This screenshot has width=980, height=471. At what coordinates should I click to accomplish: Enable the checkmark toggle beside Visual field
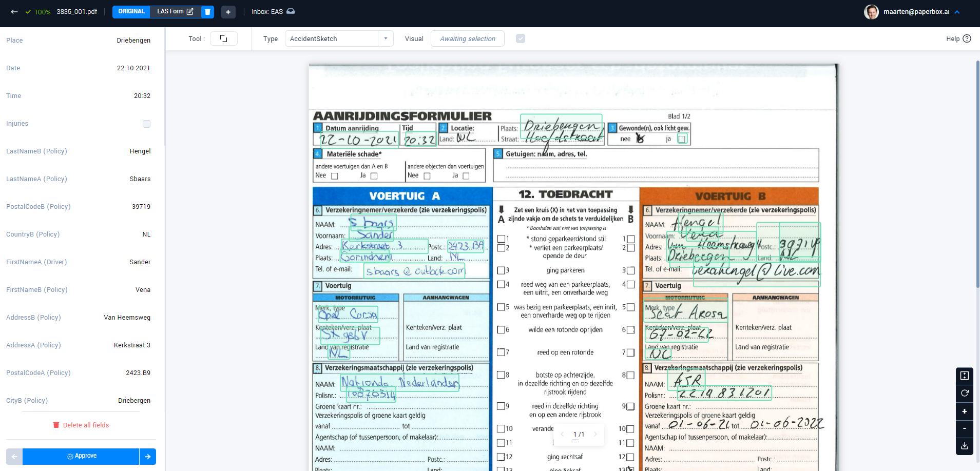pos(521,38)
